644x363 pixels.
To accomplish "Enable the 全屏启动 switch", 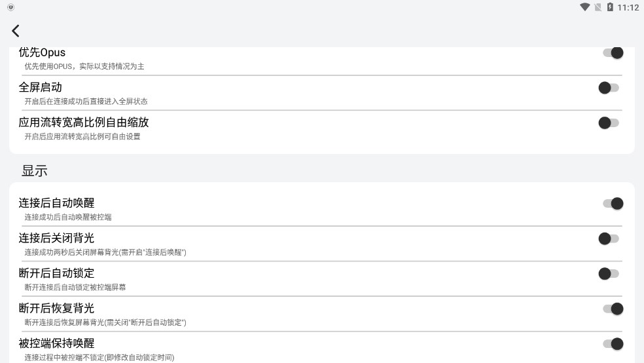I will [609, 88].
